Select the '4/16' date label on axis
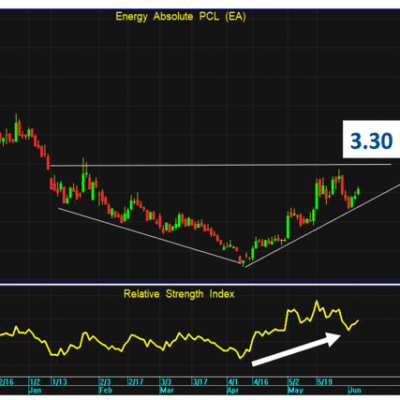The image size is (400, 400). (261, 382)
